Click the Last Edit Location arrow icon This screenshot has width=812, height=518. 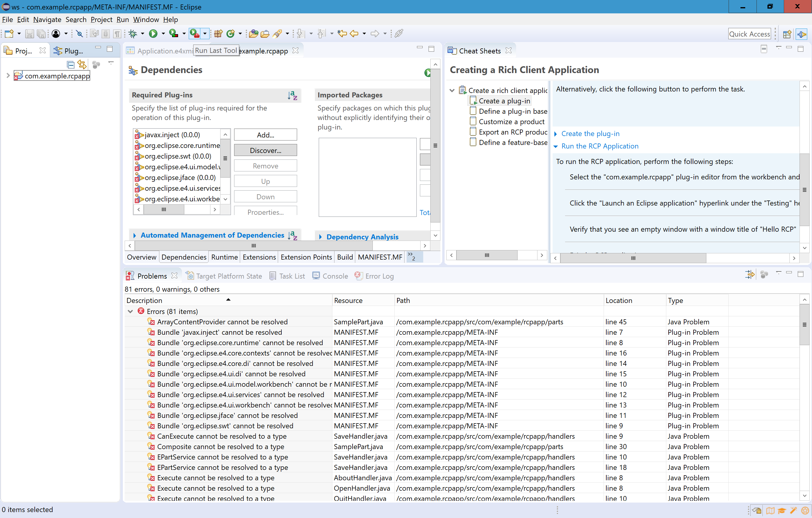point(342,33)
